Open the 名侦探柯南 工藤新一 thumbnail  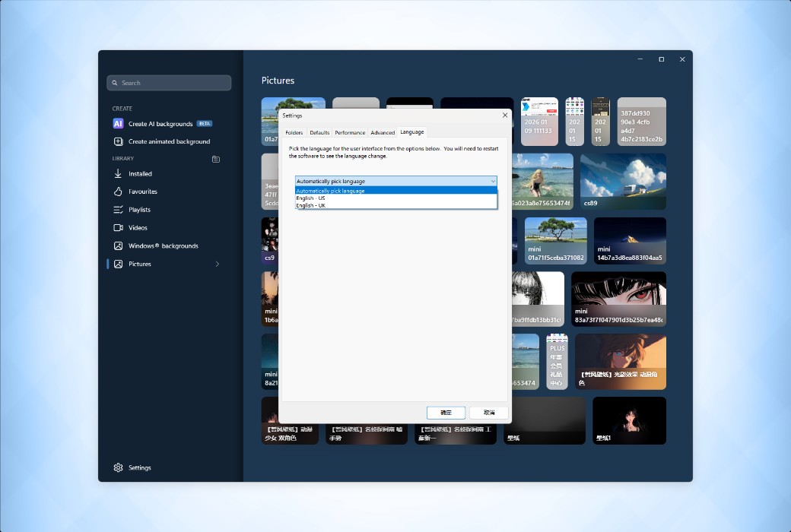click(456, 434)
